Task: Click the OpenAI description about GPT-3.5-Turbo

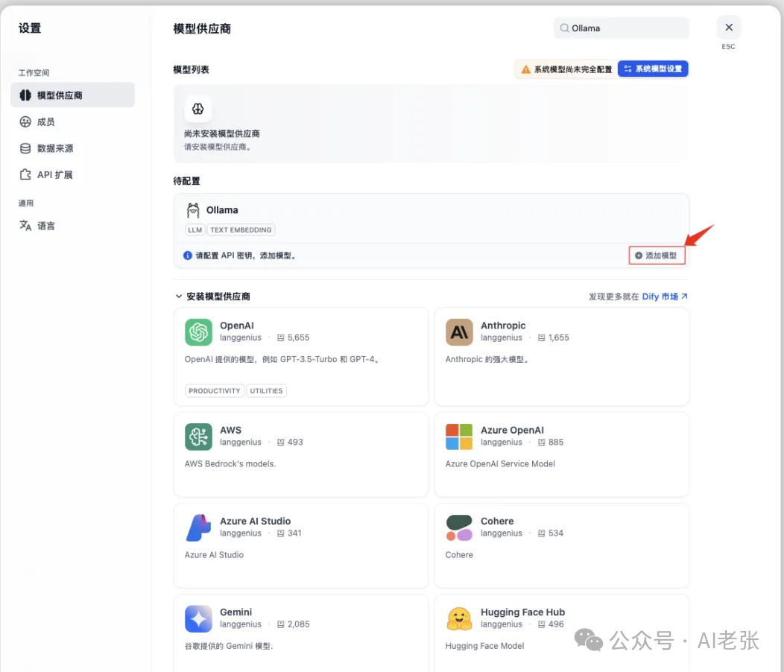Action: [x=282, y=360]
